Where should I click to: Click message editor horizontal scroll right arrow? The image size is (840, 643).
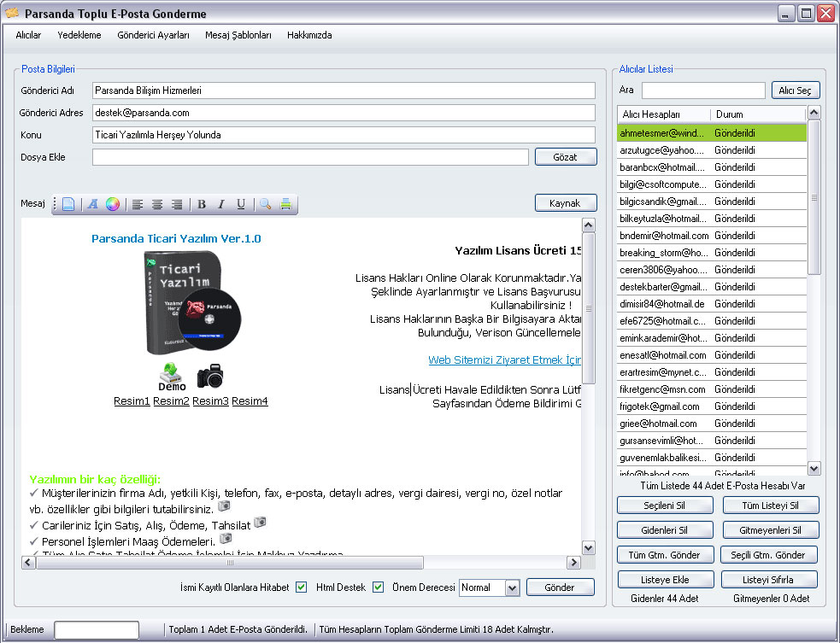point(573,563)
